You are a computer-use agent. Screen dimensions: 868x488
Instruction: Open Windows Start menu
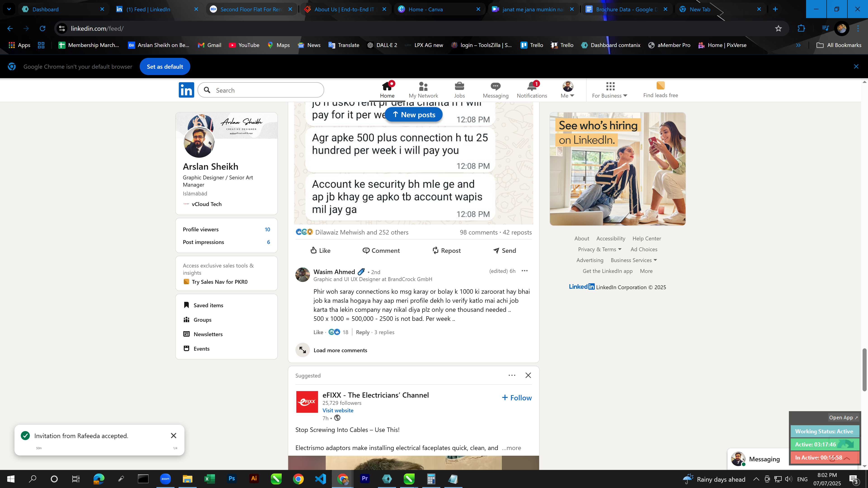tap(10, 479)
